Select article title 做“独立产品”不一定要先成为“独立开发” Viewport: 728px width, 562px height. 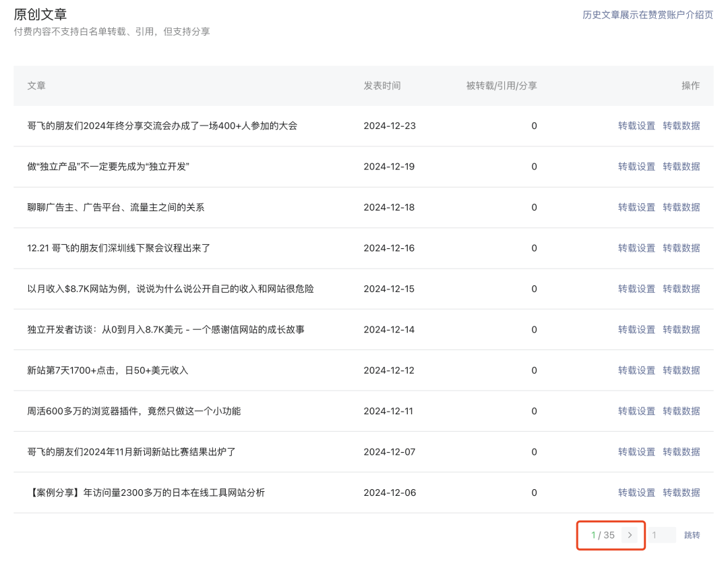(x=108, y=167)
